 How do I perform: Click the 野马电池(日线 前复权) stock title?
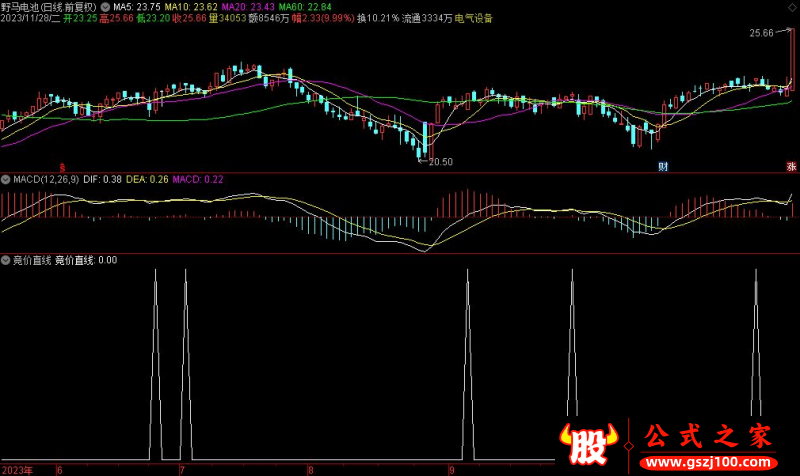(x=49, y=7)
